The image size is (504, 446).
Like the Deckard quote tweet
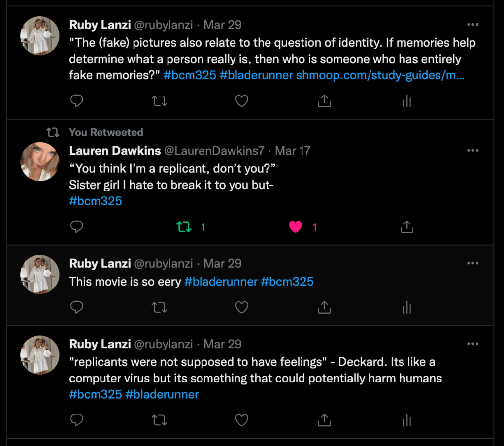(241, 420)
